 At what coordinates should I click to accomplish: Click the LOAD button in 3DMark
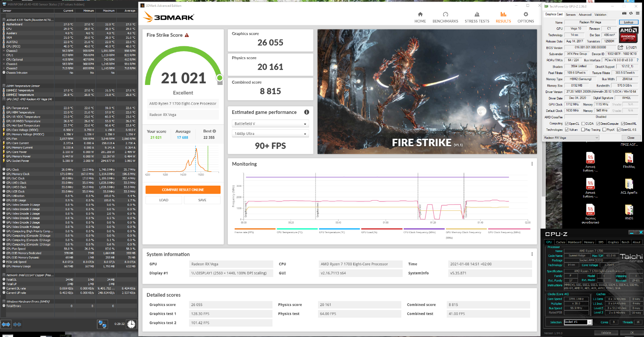click(x=164, y=200)
